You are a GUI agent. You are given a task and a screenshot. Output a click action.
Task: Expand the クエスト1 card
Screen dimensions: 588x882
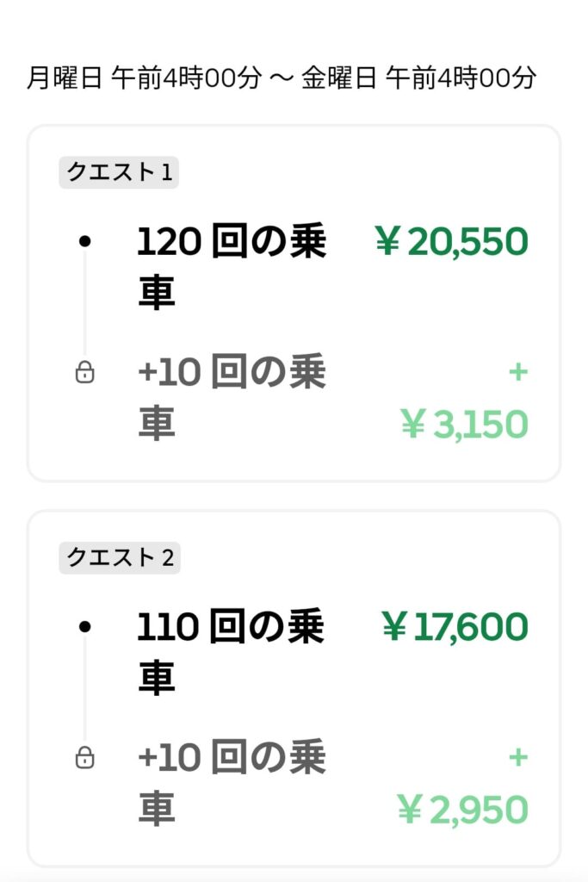pos(294,301)
